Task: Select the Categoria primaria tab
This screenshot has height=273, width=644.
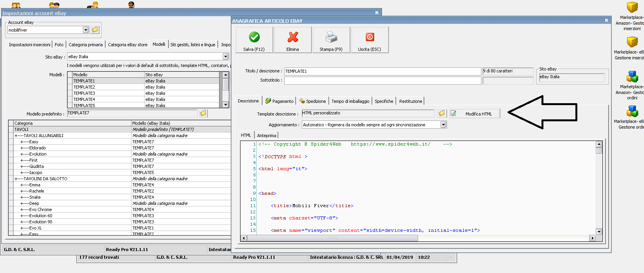Action: coord(86,45)
